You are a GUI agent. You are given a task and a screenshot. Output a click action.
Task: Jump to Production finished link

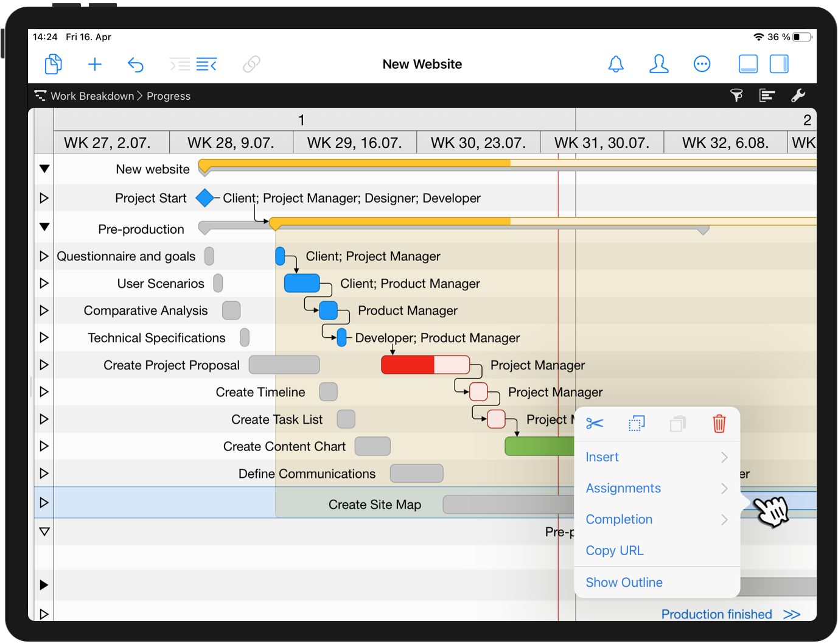[x=730, y=614]
